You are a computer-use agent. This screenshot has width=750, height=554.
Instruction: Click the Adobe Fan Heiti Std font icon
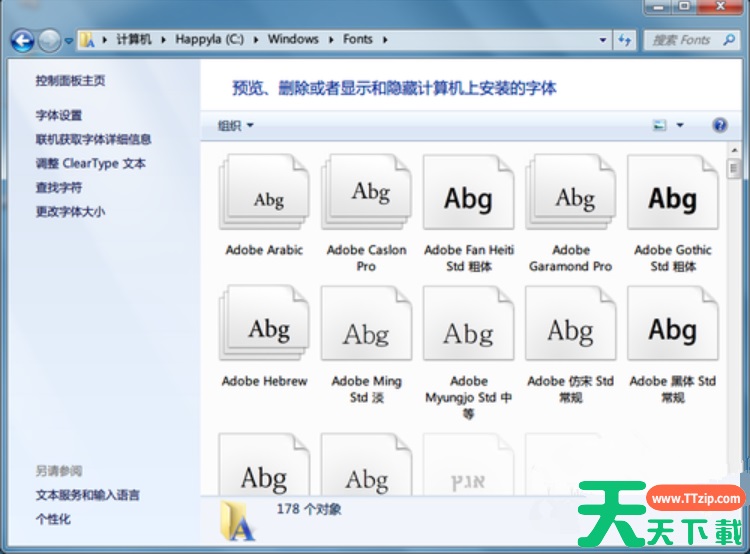pos(468,196)
